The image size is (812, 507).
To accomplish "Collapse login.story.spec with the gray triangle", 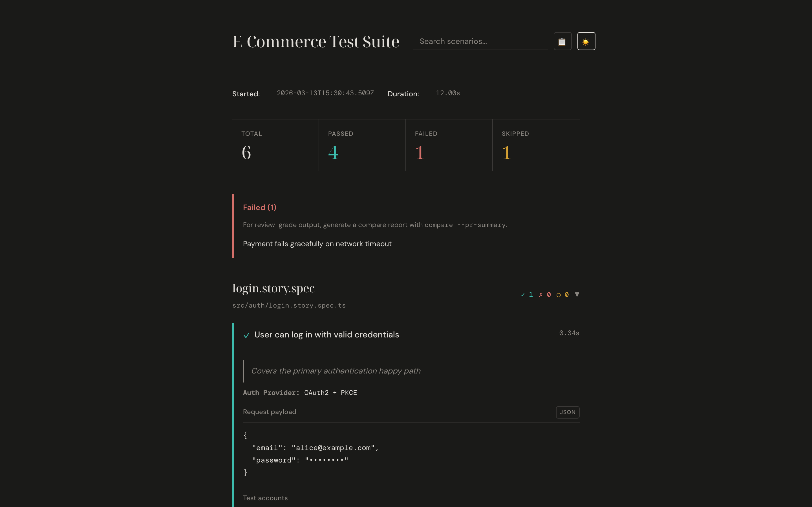I will [577, 294].
